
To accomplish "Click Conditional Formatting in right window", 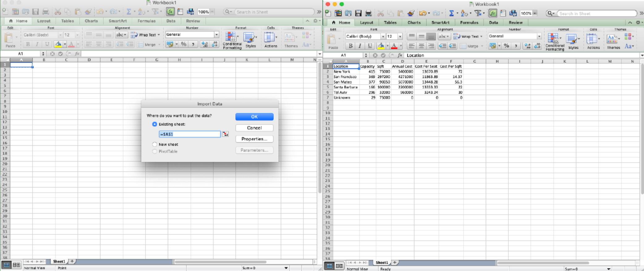I will coord(555,42).
